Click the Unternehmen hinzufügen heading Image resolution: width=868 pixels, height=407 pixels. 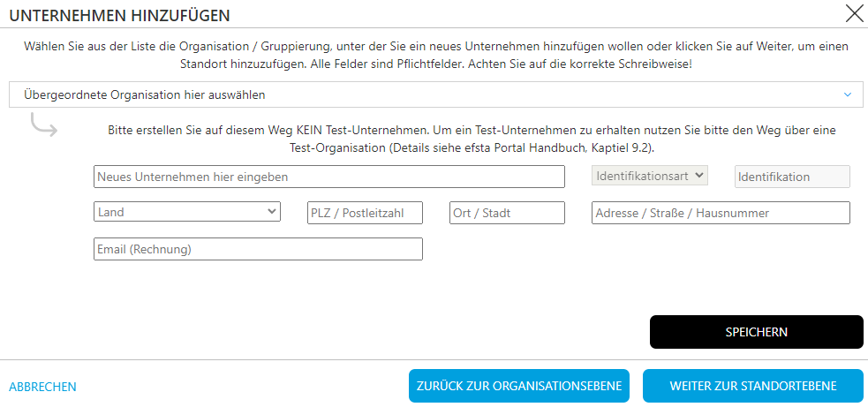tap(119, 15)
